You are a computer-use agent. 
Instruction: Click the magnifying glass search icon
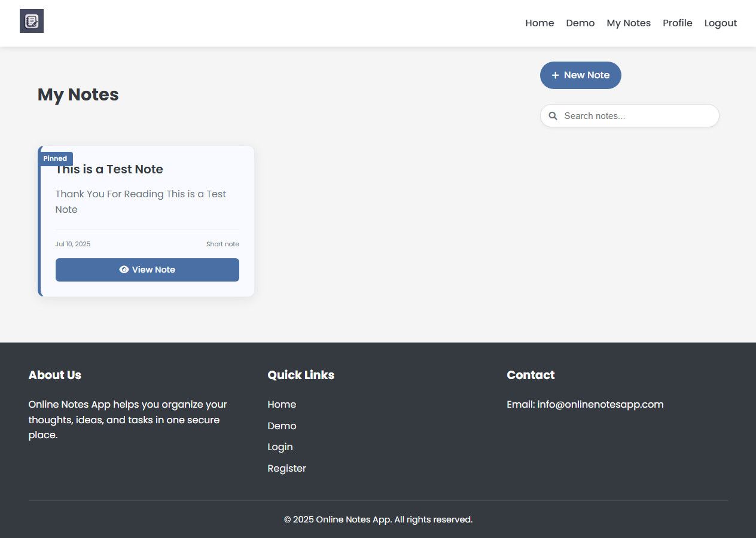click(x=553, y=116)
